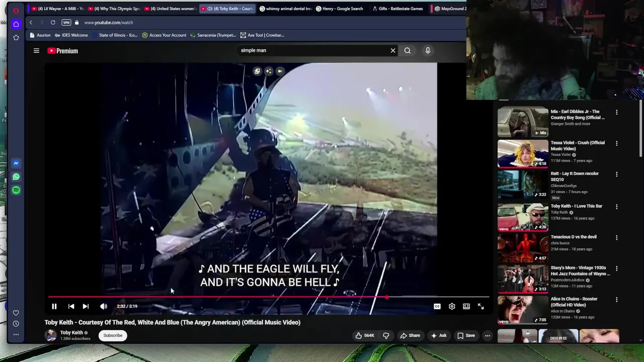Click the progress bar playhead dot
Viewport: 644px width, 362px height.
tap(386, 297)
